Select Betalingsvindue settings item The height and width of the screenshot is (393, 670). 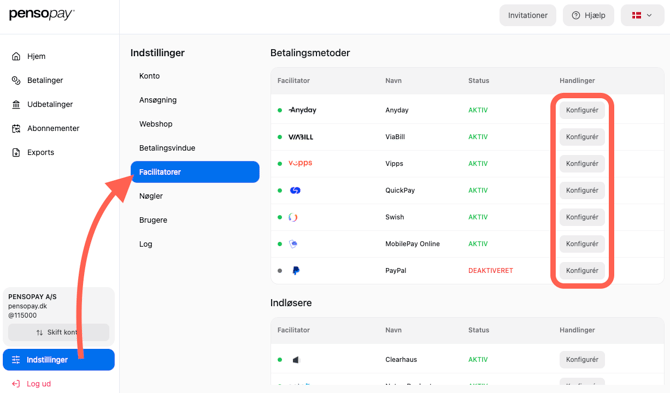(x=167, y=148)
